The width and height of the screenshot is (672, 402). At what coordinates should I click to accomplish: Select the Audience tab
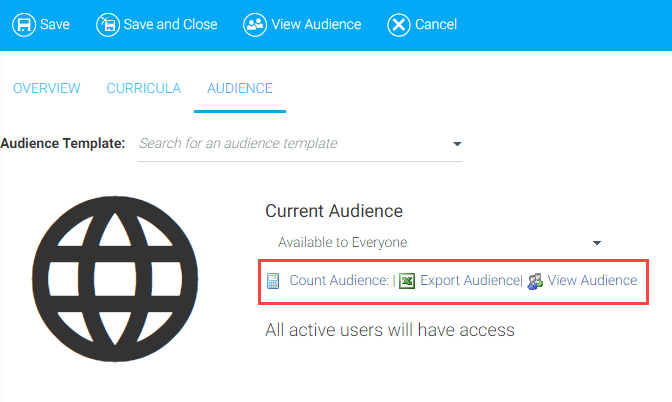click(239, 88)
